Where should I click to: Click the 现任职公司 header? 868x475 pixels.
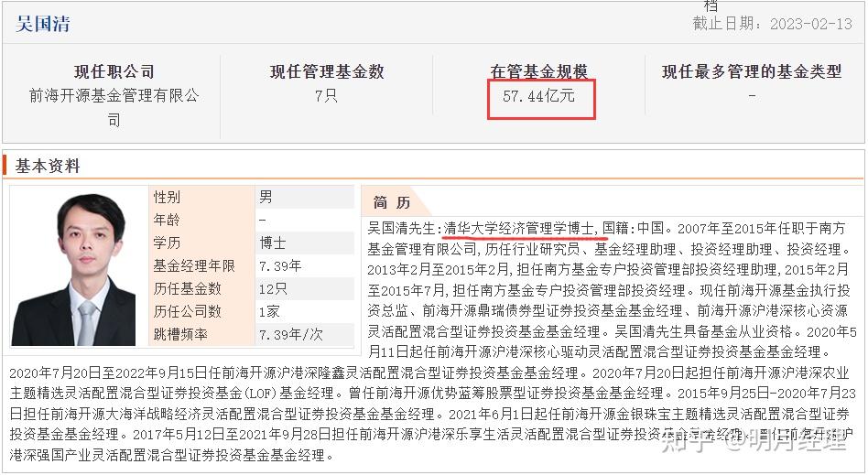point(114,71)
